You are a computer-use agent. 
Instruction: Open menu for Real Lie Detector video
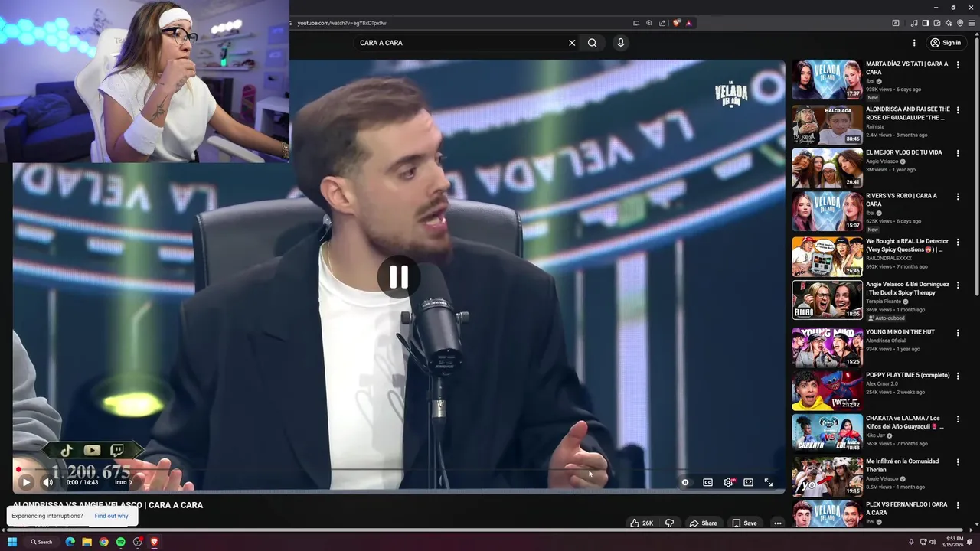click(x=957, y=242)
